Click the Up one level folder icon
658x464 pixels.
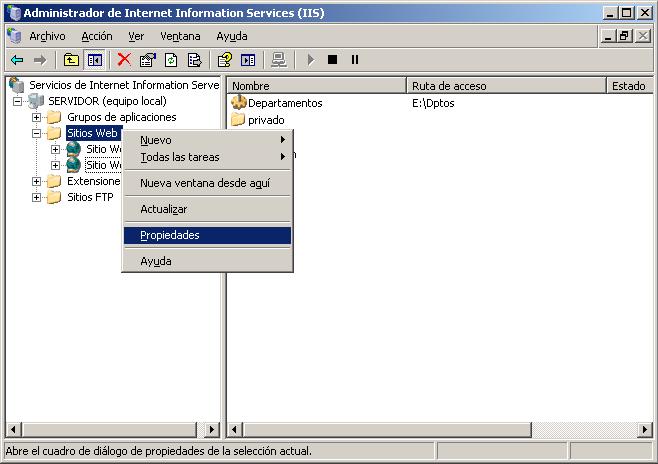[71, 60]
